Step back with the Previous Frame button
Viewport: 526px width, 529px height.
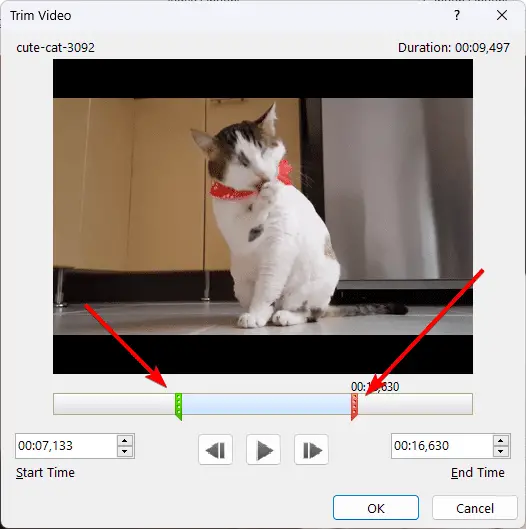click(215, 450)
